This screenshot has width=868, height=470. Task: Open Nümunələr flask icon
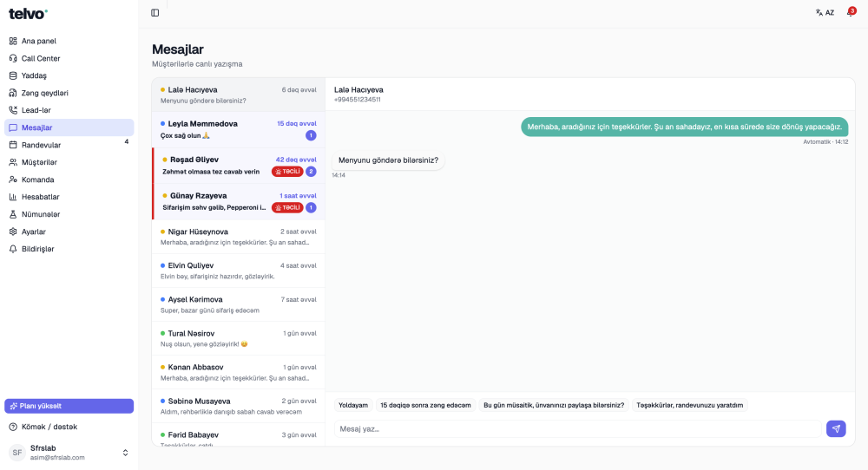(13, 214)
